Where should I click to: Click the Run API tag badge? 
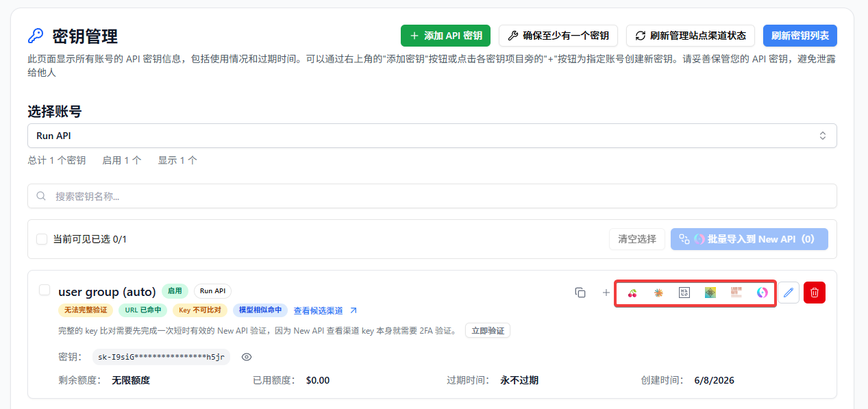pyautogui.click(x=213, y=291)
